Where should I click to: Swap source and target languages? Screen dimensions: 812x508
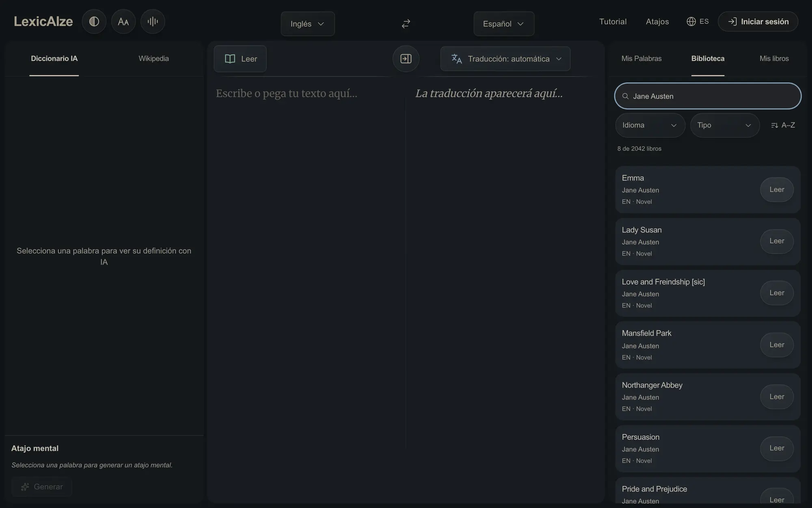tap(406, 24)
